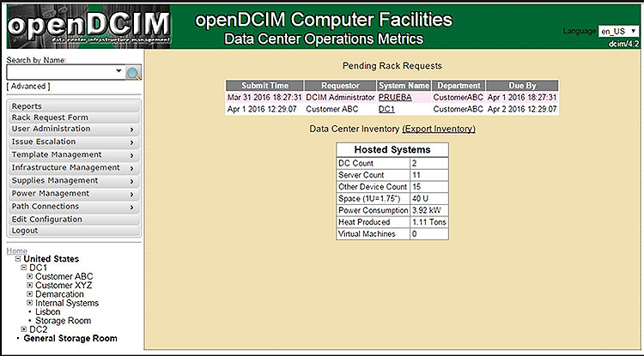644x356 pixels.
Task: Click Logout in the sidebar
Action: tap(74, 231)
